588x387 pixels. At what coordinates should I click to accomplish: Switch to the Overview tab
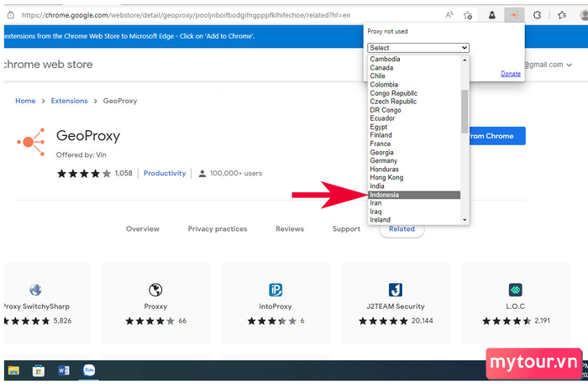point(143,229)
